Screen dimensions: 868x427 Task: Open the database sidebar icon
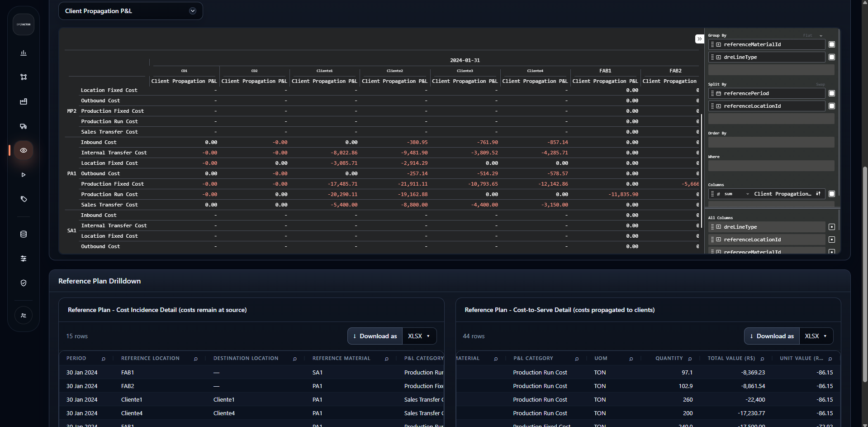[24, 234]
